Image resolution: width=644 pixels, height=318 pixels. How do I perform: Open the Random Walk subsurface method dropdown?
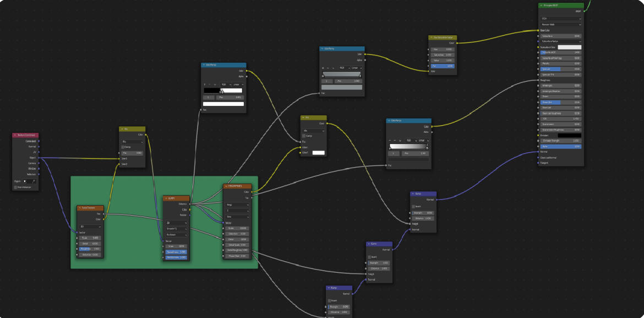tap(560, 24)
